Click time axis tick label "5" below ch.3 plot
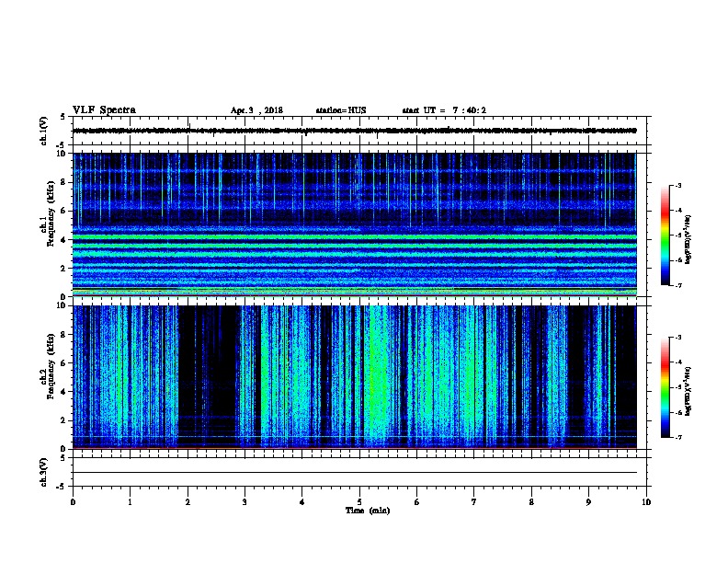The width and height of the screenshot is (728, 563). (x=359, y=501)
